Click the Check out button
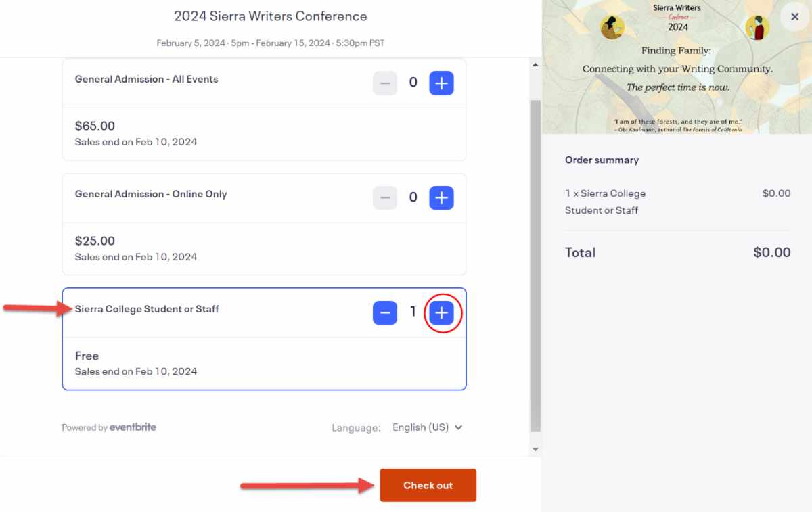 [428, 485]
